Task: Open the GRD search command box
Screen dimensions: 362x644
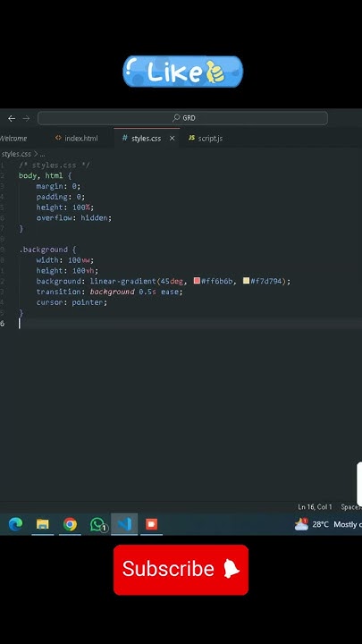Action: [x=182, y=118]
